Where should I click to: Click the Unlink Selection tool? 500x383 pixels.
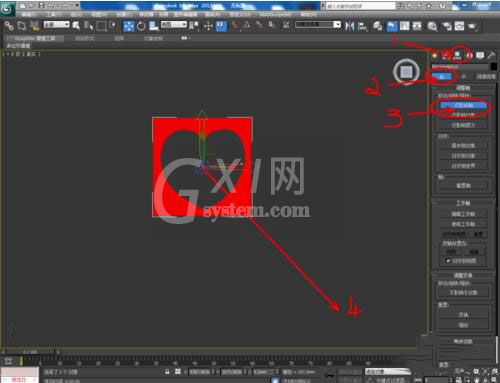22,26
